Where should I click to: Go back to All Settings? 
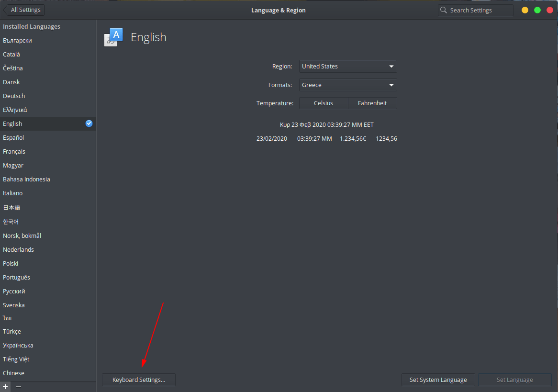(x=24, y=10)
